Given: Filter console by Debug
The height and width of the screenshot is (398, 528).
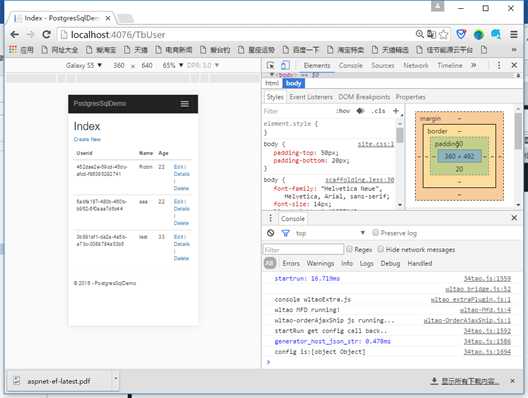Looking at the screenshot, I should pos(390,263).
